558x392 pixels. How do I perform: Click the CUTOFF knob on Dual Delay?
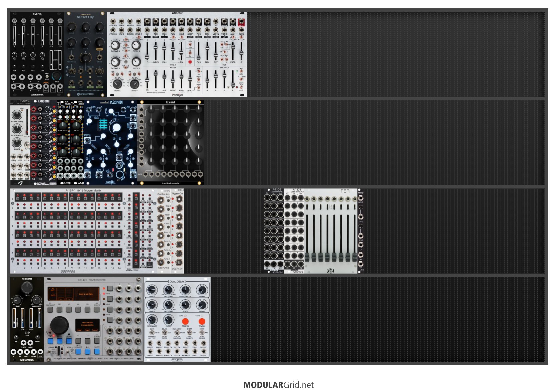(168, 320)
